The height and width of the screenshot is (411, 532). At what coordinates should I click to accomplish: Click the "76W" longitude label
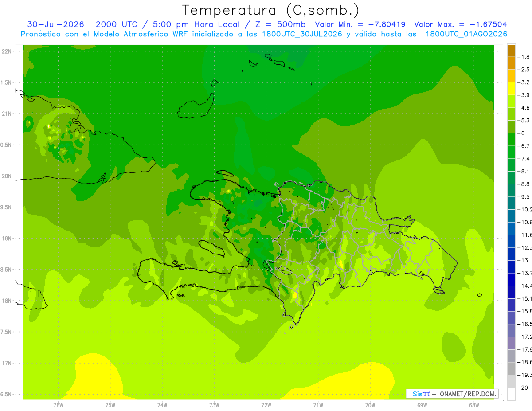point(58,405)
